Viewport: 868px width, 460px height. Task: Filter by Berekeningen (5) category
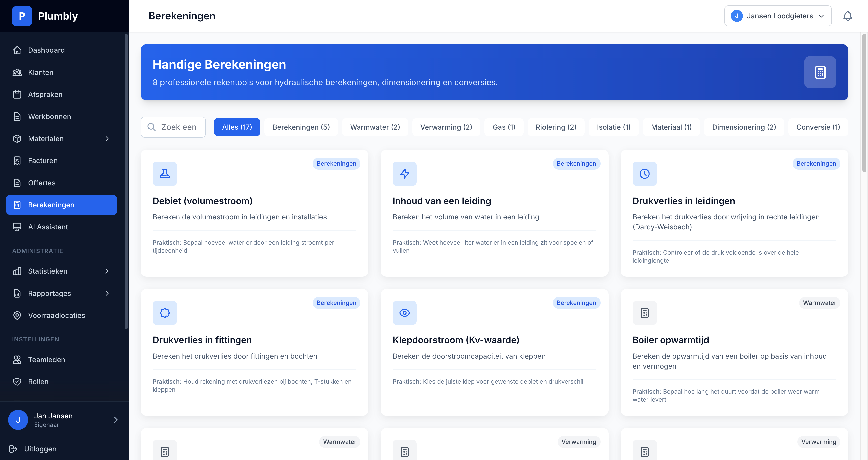(x=301, y=127)
